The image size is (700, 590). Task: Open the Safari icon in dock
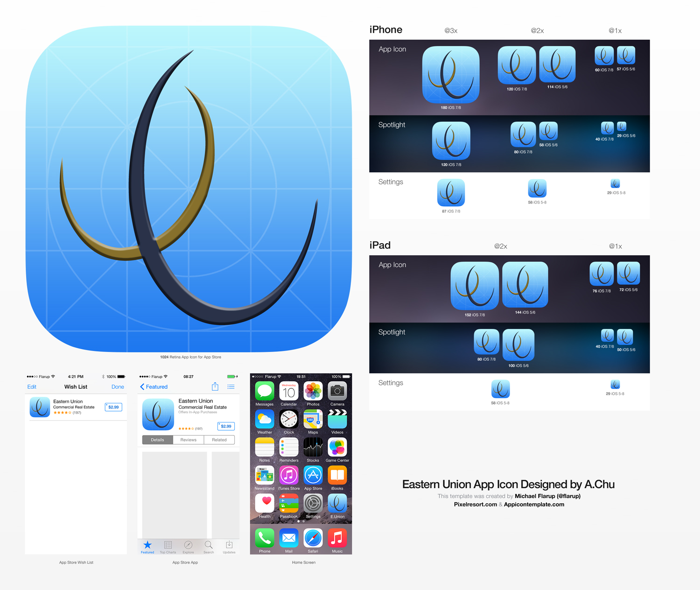[313, 538]
